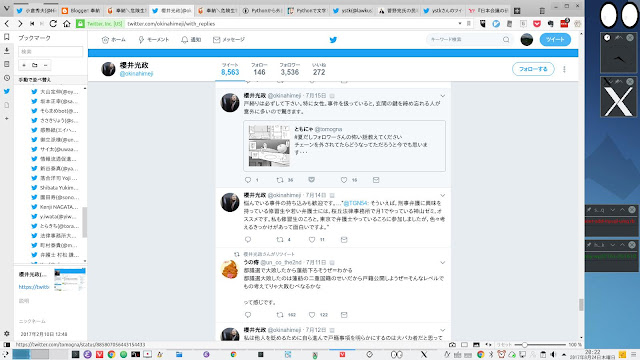
Task: Open the quoted tweet manga thumbnail
Action: (x=269, y=146)
